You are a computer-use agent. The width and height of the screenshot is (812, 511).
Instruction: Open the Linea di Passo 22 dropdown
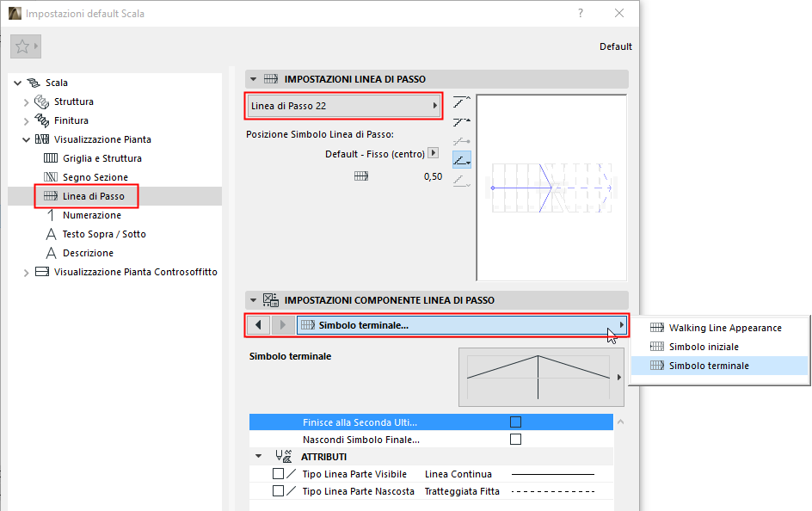[344, 106]
